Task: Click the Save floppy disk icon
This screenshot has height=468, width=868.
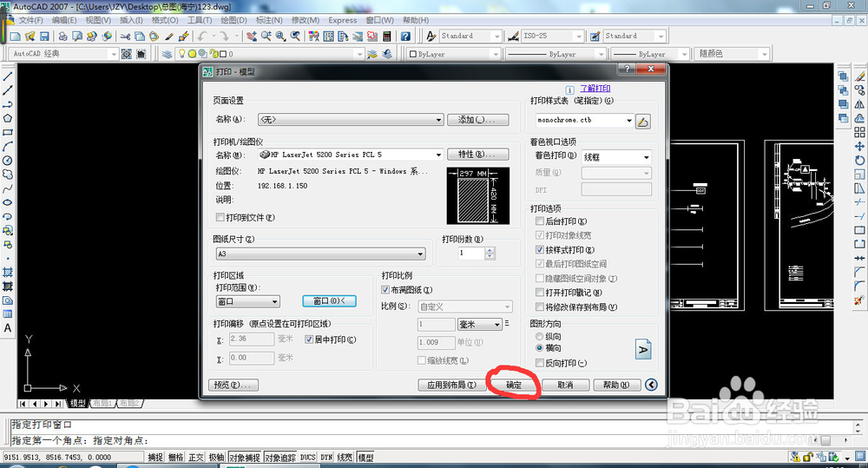Action: pyautogui.click(x=44, y=36)
